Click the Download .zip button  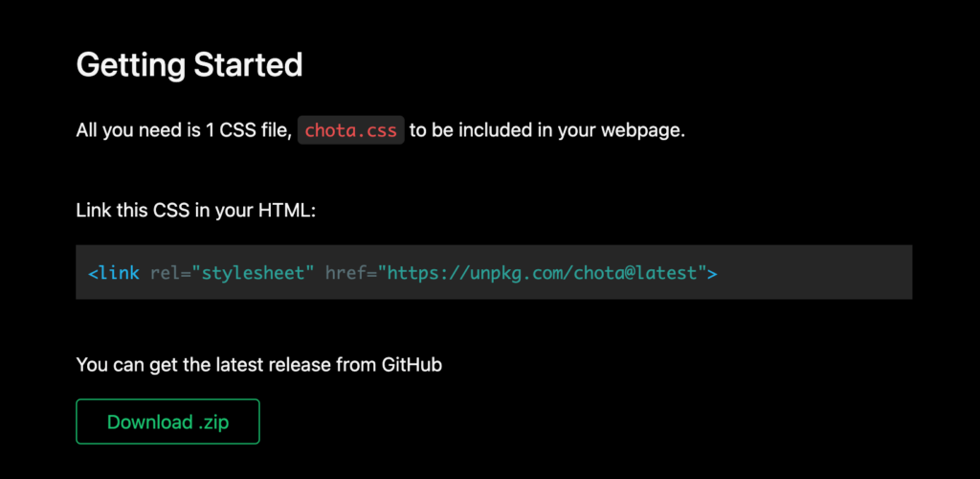tap(167, 422)
